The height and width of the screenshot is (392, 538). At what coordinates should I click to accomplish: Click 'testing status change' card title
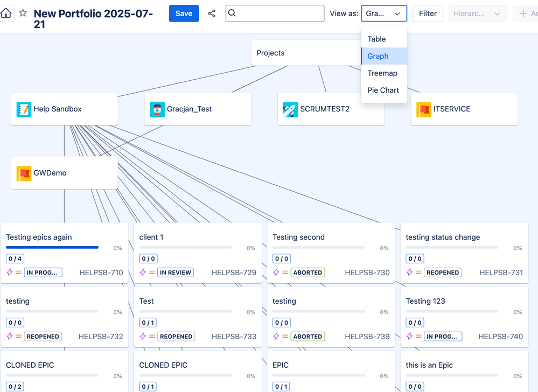point(443,237)
